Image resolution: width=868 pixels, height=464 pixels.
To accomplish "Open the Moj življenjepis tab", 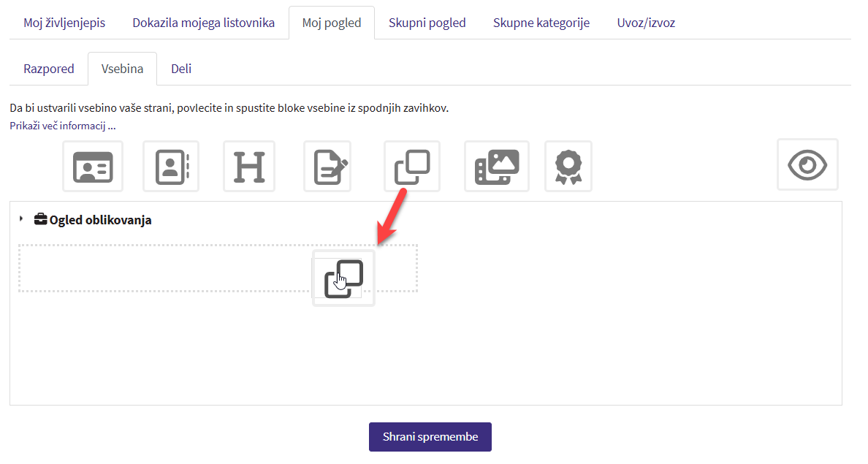I will click(x=64, y=23).
